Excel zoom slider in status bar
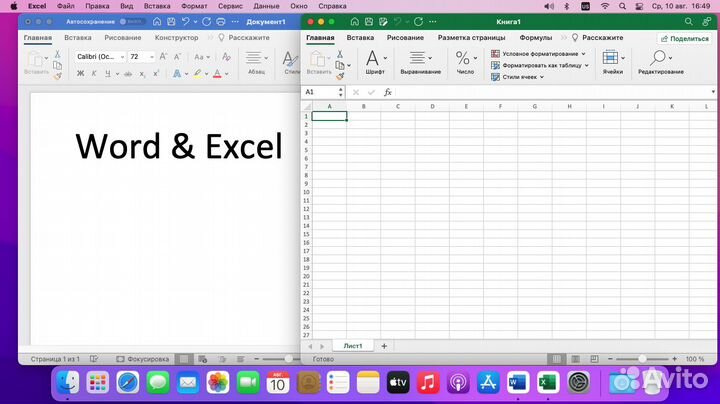Viewport: 720px width, 404px height. tap(642, 359)
